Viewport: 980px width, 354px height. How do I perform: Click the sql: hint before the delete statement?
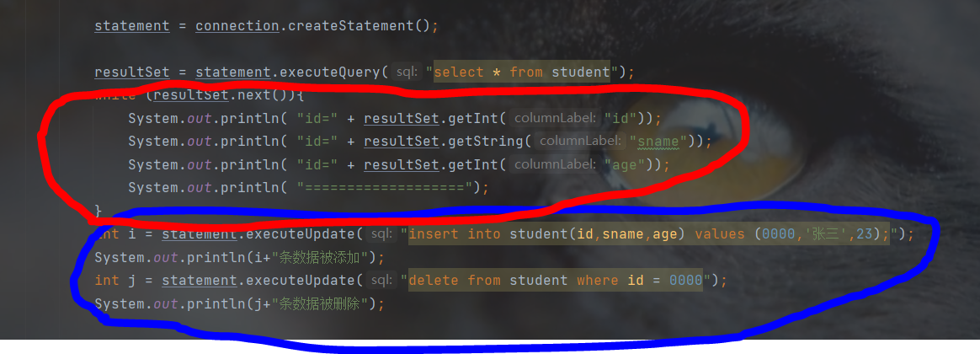(x=381, y=281)
